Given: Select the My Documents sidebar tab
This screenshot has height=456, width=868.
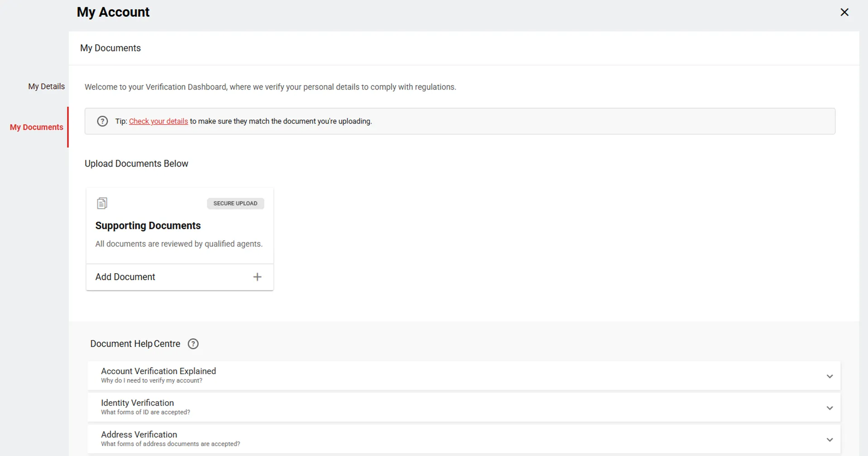Looking at the screenshot, I should pyautogui.click(x=37, y=127).
